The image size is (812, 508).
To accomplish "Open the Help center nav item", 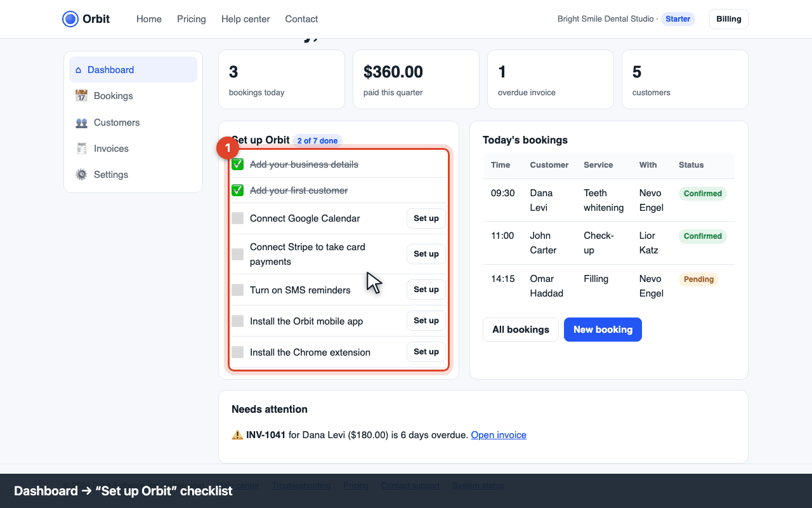I will click(x=246, y=19).
